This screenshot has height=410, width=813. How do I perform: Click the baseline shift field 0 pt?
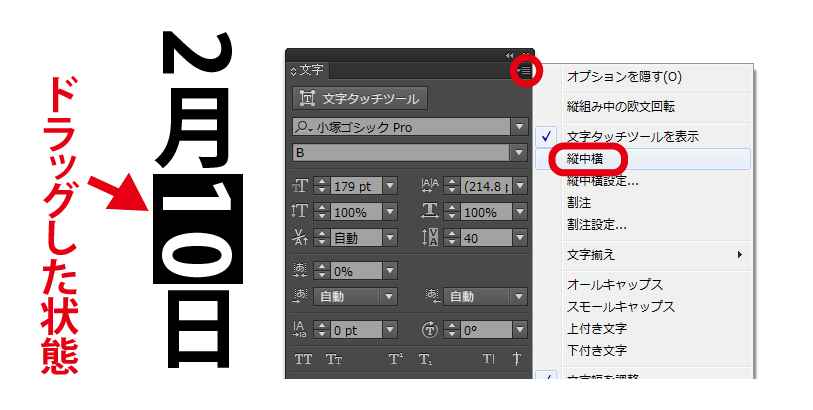point(357,329)
